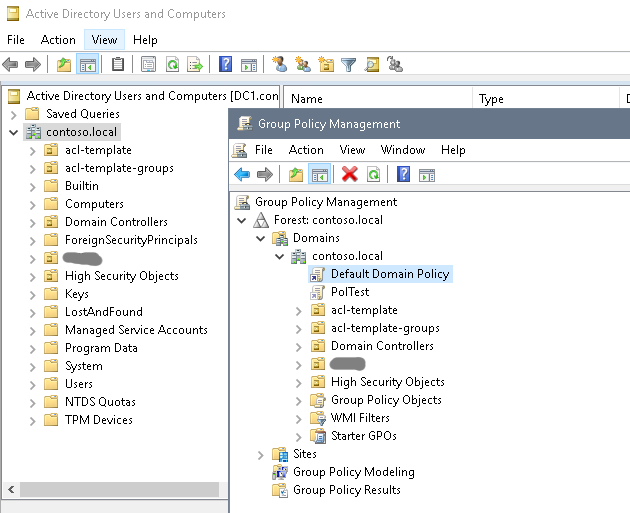Click the properties sheet icon in ADUC toolbar
Viewport: 630px width, 513px height.
click(x=148, y=64)
